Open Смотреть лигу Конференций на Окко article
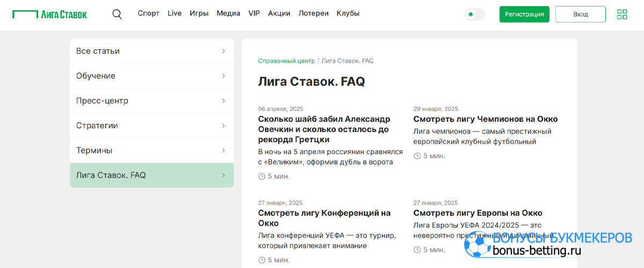644x268 pixels. click(x=324, y=218)
